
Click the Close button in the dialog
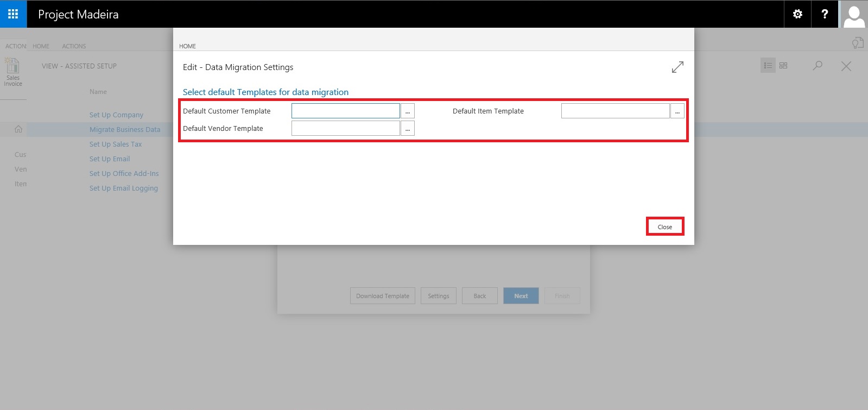tap(664, 227)
